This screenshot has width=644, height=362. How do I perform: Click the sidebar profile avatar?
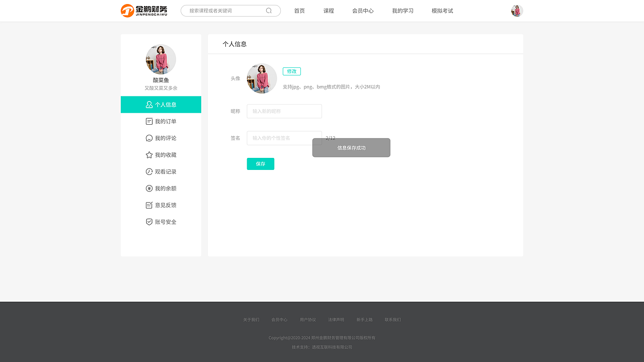tap(161, 59)
